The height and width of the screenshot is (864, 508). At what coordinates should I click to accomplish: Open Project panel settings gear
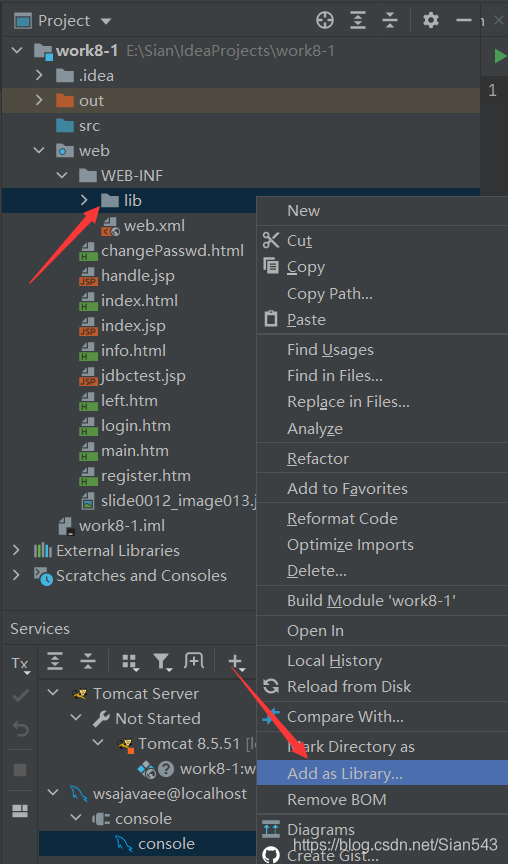431,20
